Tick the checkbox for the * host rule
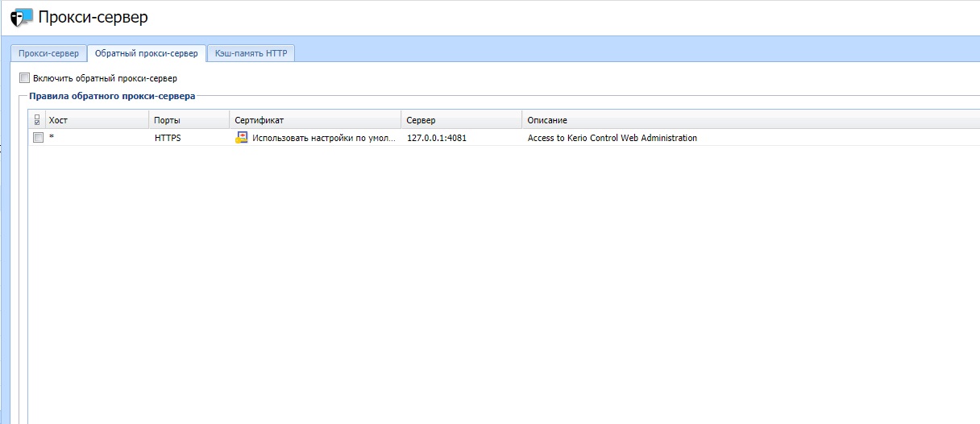 point(38,138)
